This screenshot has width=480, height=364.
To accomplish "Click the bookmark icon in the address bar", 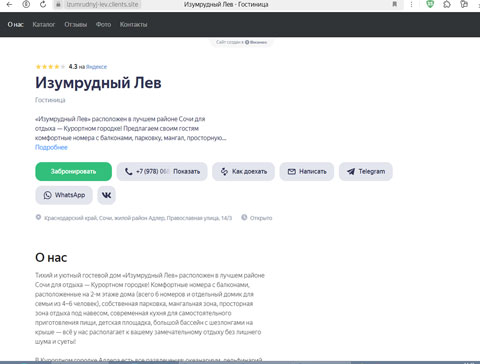I will point(395,4).
